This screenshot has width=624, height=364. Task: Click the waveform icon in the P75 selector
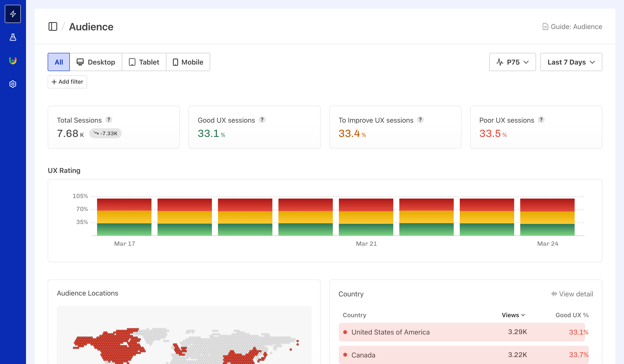point(500,62)
